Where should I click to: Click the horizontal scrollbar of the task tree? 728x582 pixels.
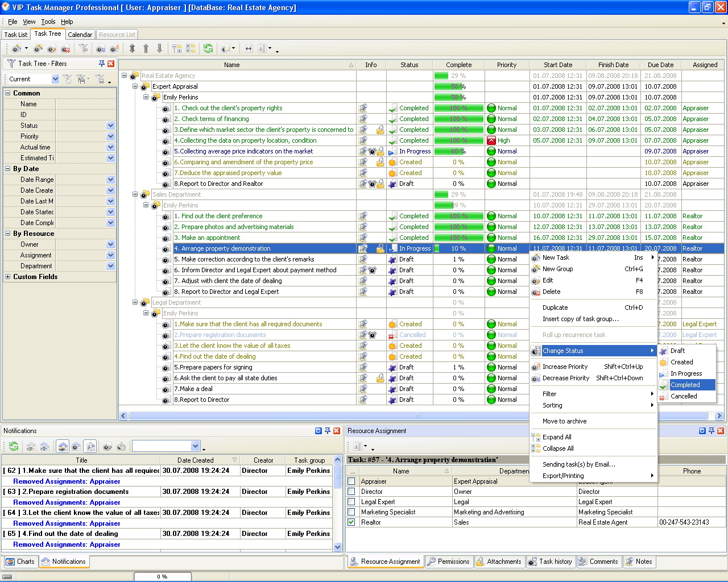click(x=418, y=416)
